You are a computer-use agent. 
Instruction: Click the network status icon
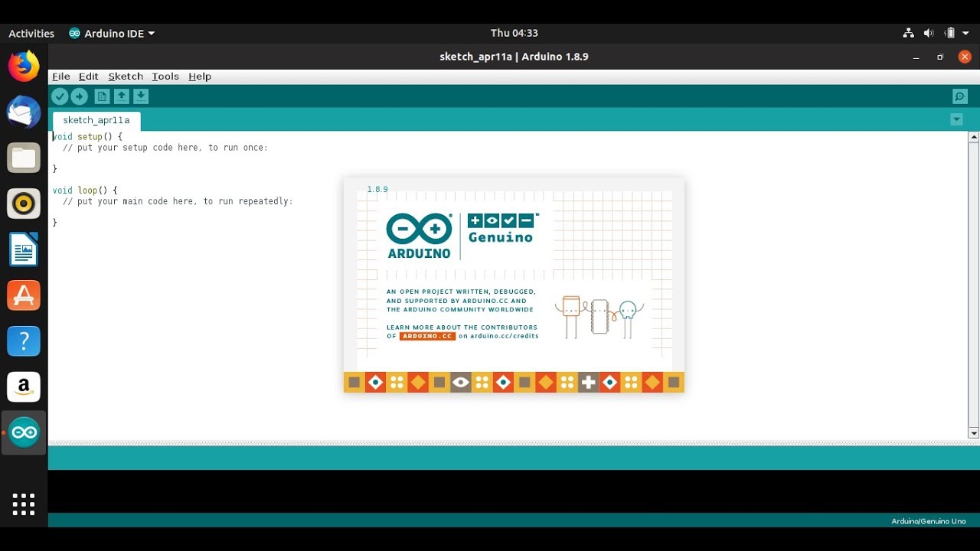908,33
